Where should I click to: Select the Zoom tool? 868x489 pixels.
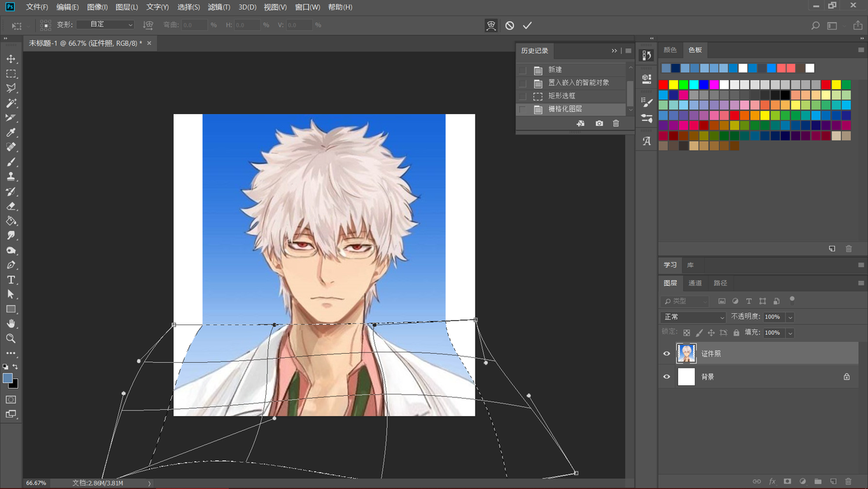11,338
